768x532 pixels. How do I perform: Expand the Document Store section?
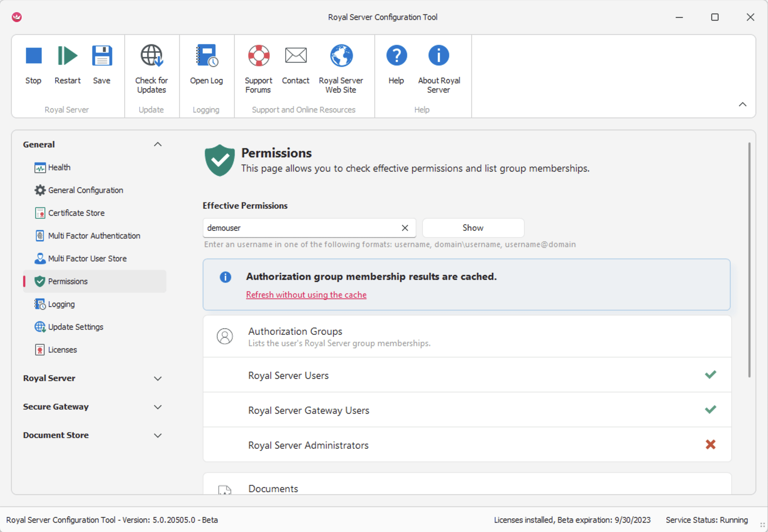pos(157,435)
